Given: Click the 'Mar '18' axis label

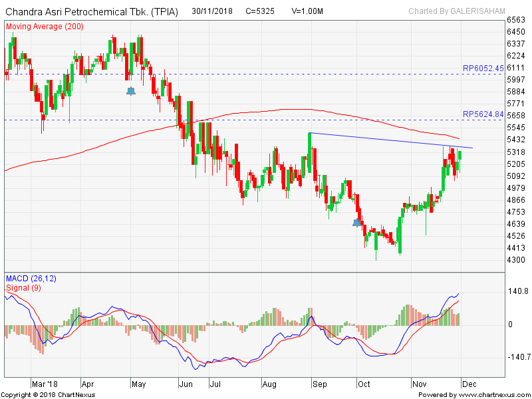Looking at the screenshot, I should point(45,384).
